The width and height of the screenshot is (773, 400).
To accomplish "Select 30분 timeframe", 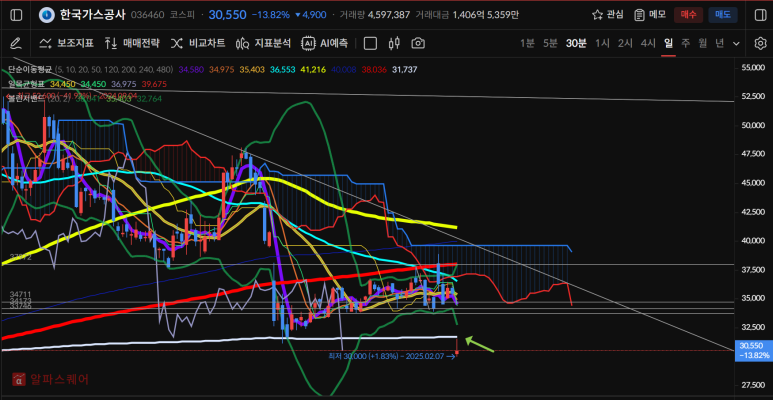I will coord(576,43).
